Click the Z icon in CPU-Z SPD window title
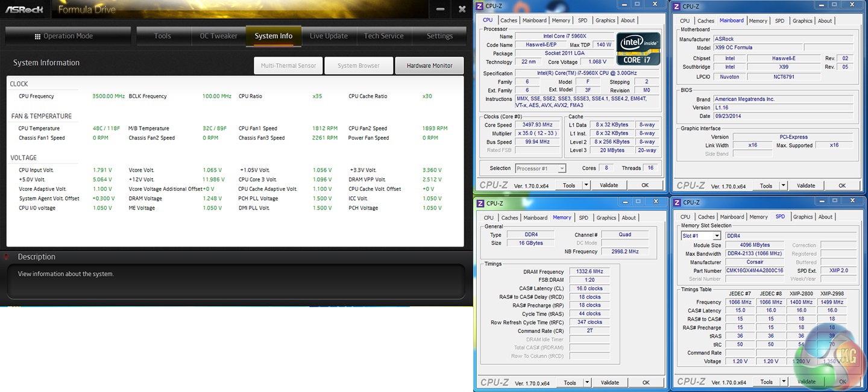 click(x=677, y=202)
